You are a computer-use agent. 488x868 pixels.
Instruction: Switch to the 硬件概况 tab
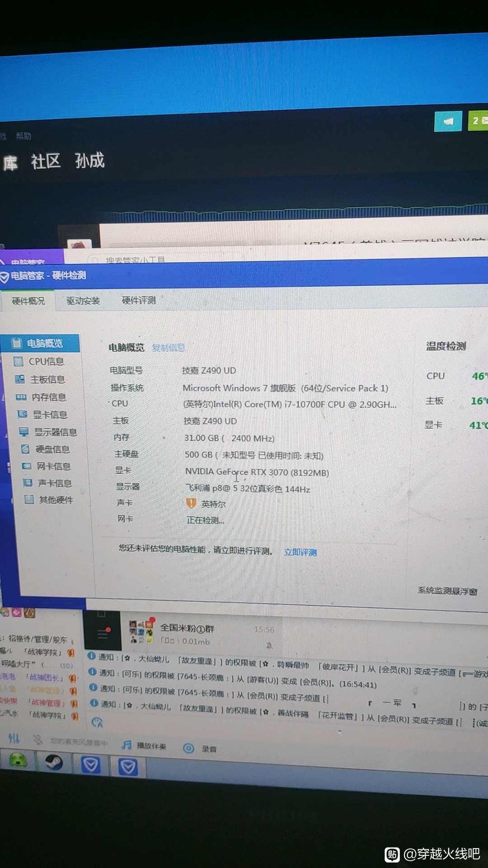(28, 301)
